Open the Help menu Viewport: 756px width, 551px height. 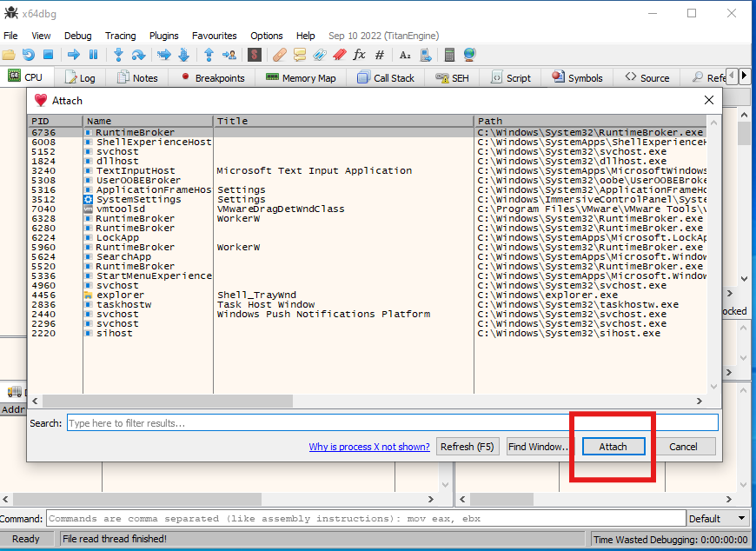[x=305, y=36]
